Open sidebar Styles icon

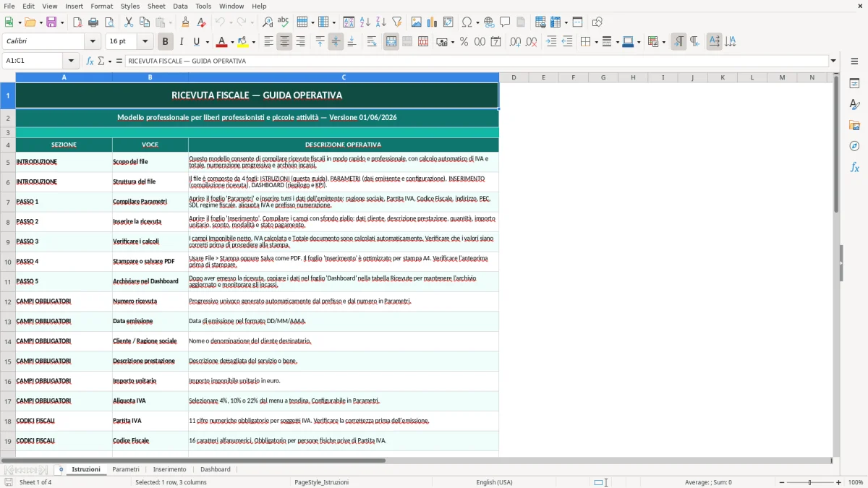854,105
